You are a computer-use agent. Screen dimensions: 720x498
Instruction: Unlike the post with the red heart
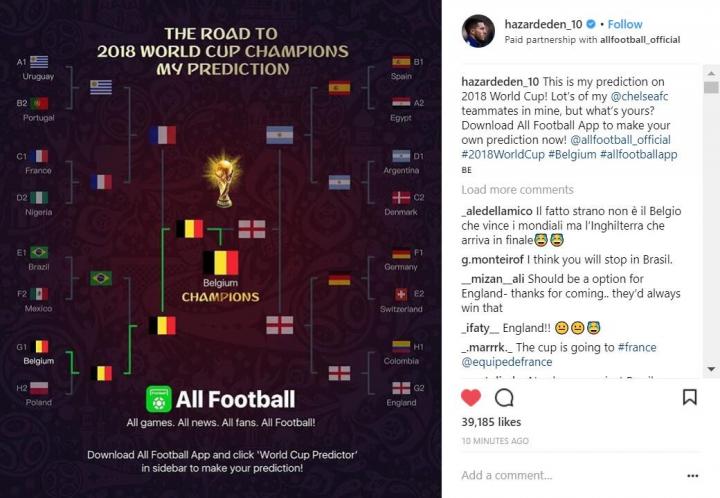click(x=471, y=397)
